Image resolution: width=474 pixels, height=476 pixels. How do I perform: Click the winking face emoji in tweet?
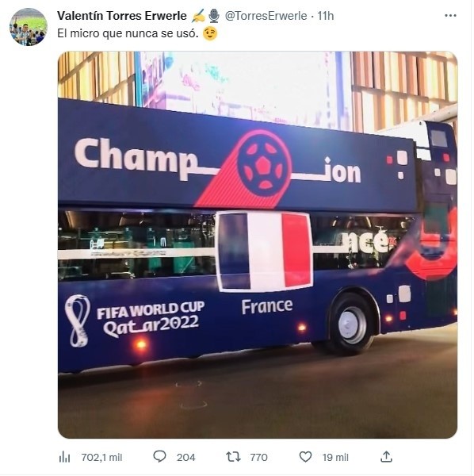[210, 33]
